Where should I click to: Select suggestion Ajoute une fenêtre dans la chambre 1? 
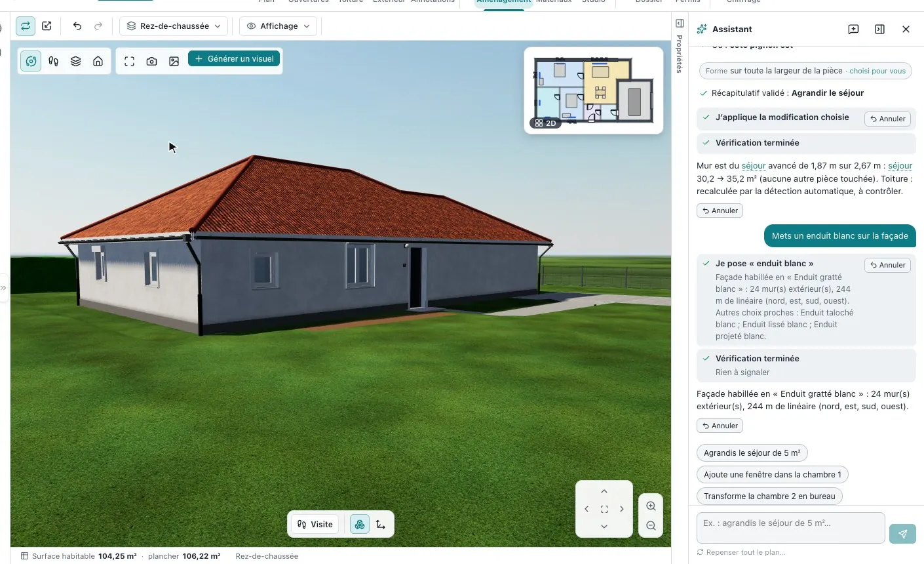point(773,475)
